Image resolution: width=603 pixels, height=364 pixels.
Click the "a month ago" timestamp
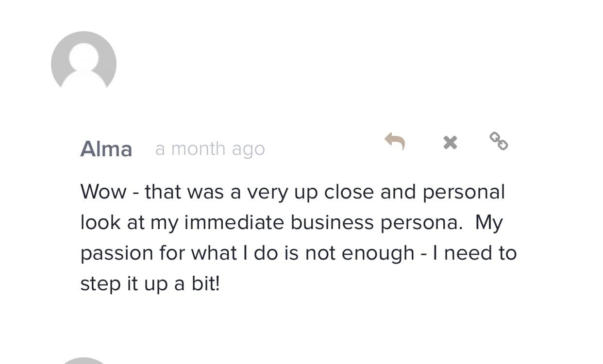[x=210, y=149]
